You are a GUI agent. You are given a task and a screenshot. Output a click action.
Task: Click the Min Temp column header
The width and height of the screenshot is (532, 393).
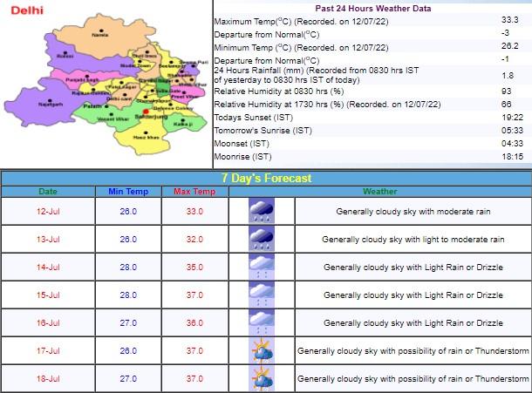(x=127, y=191)
